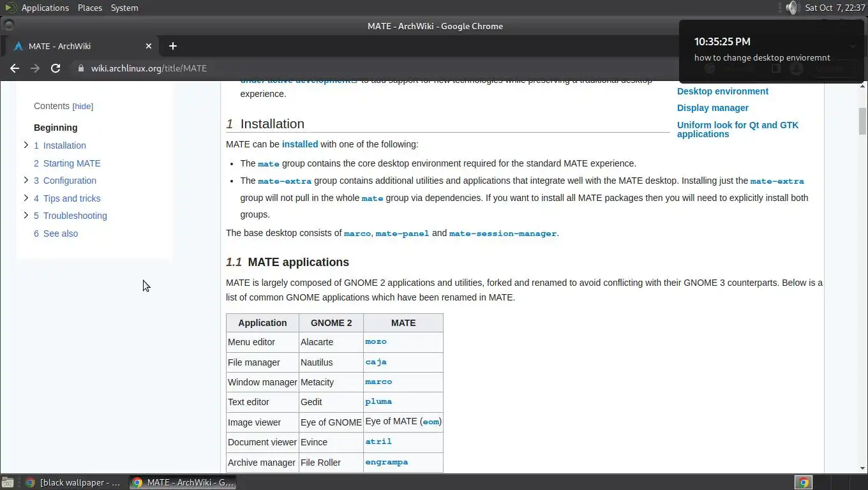Open the eom package link
The width and height of the screenshot is (868, 490).
click(431, 422)
